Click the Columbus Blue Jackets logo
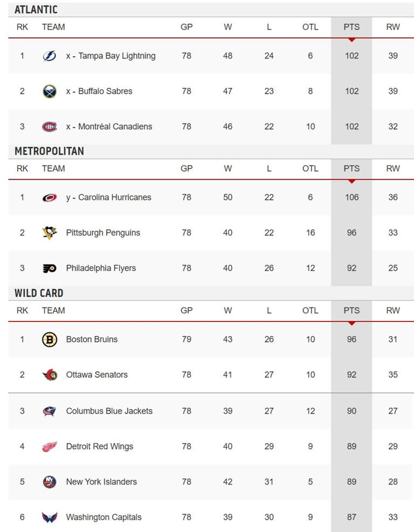This screenshot has height=532, width=414. [50, 411]
